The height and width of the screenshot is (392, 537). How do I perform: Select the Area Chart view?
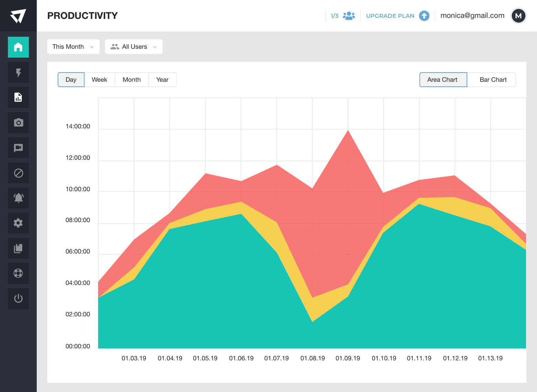click(x=443, y=80)
